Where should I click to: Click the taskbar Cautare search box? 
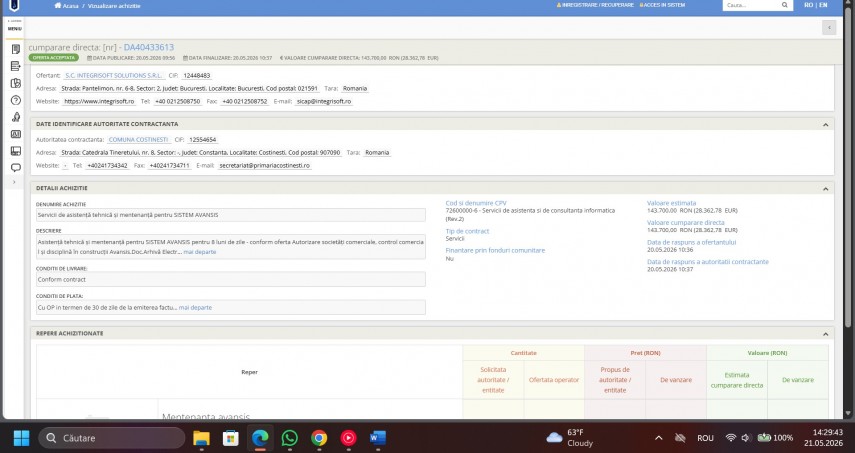click(x=112, y=438)
